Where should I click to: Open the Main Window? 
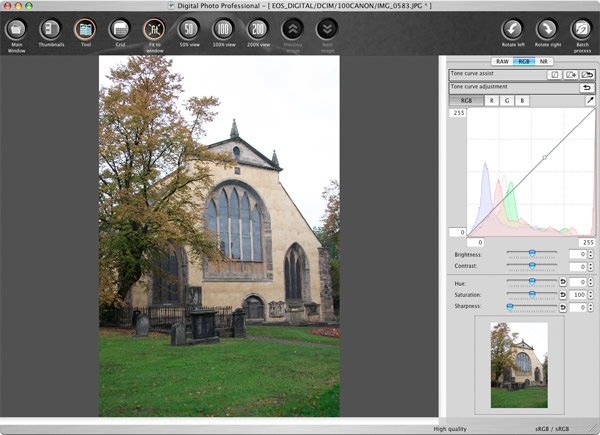click(x=16, y=29)
